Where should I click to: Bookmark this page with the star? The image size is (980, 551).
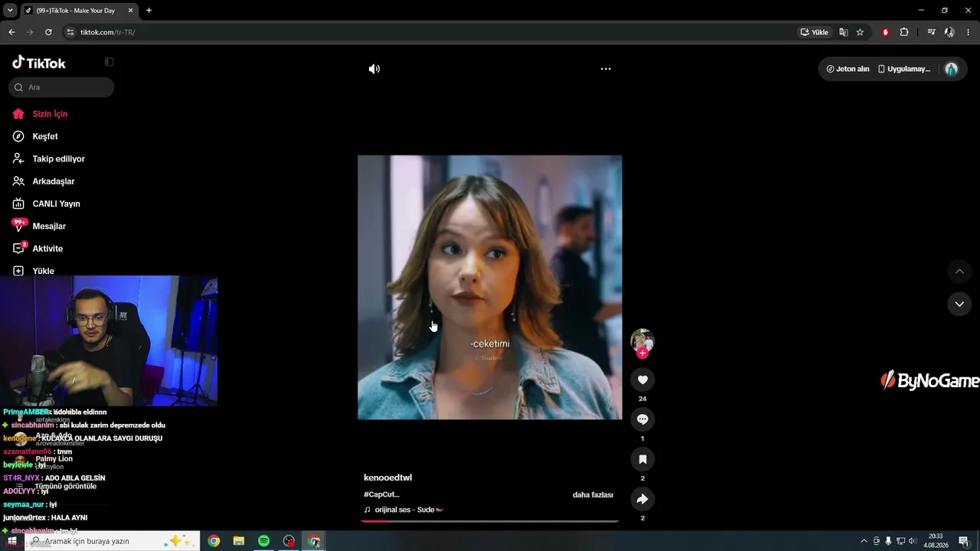pos(860,32)
